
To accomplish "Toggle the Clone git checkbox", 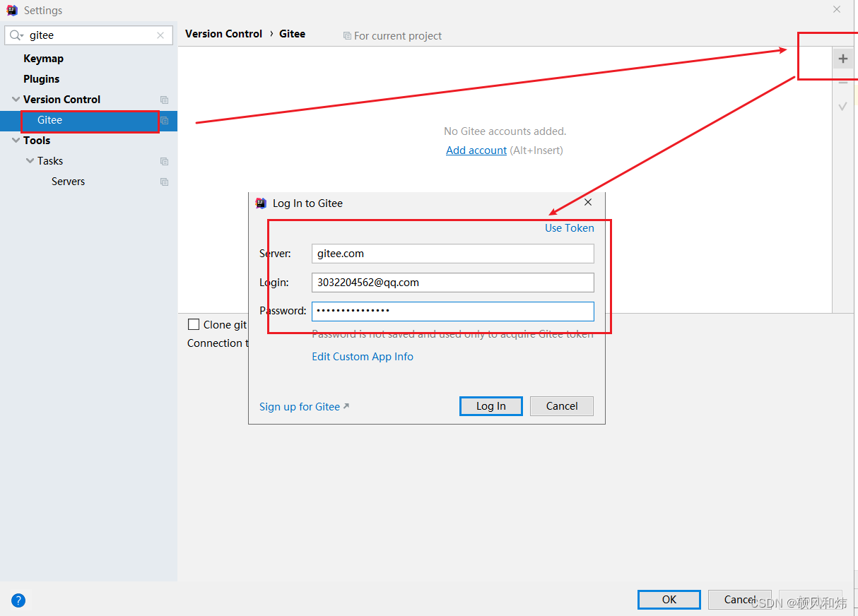I will [194, 324].
